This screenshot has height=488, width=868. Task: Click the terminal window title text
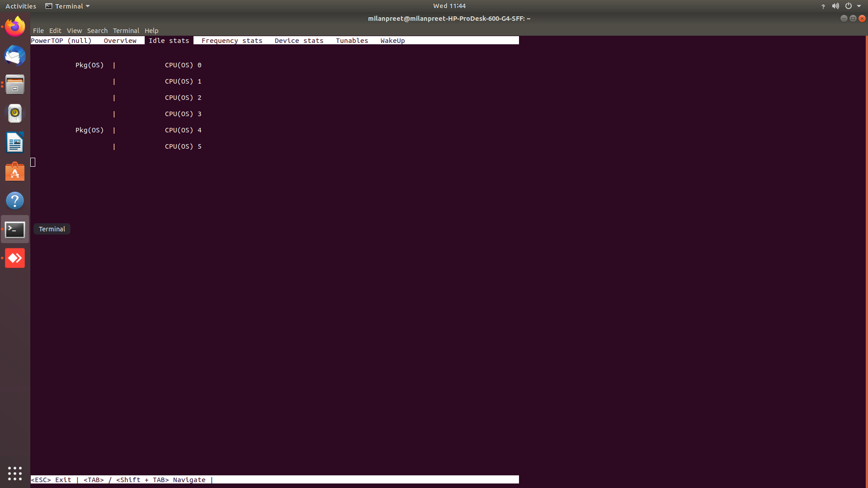449,19
